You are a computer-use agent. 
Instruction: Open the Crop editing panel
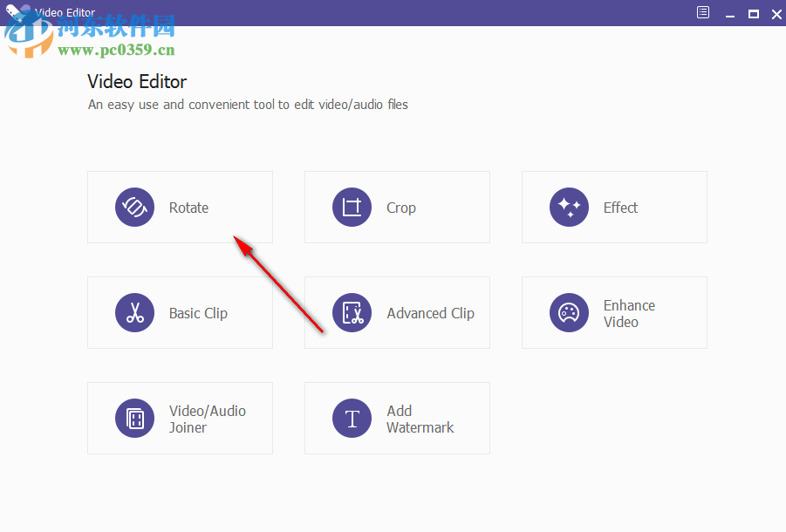point(397,208)
